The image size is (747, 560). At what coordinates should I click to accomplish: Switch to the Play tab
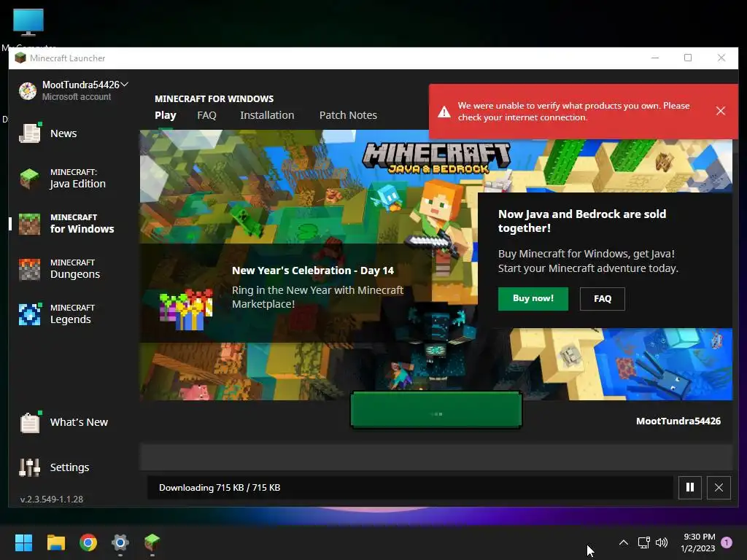[x=166, y=115]
